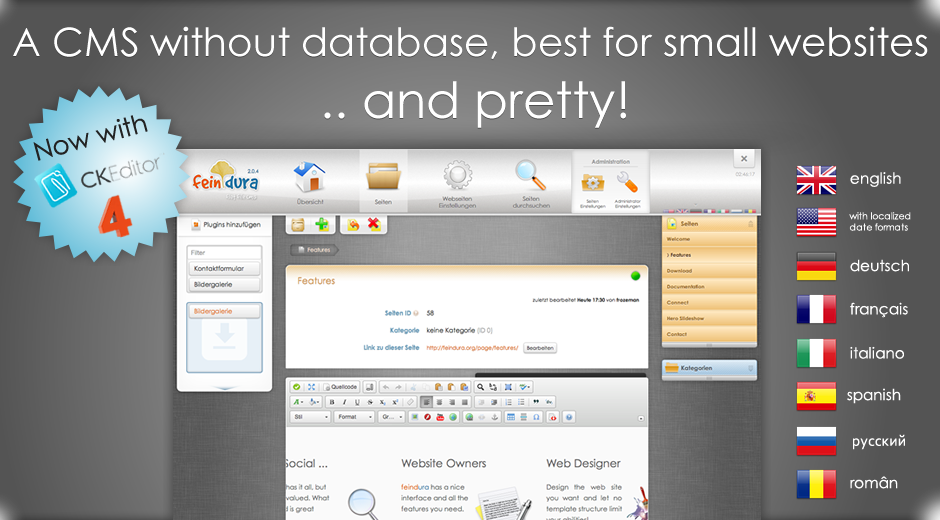Click the Bearbeiten button

click(x=540, y=348)
